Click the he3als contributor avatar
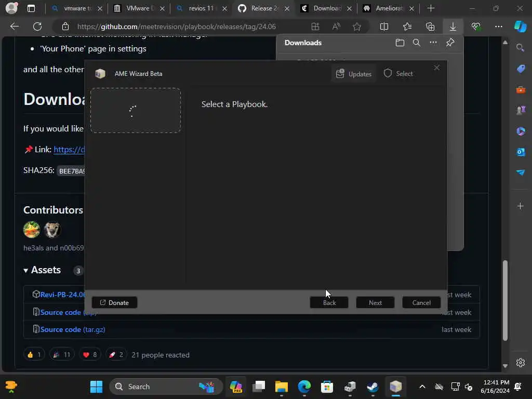Screen dimensions: 532x399 [32, 229]
